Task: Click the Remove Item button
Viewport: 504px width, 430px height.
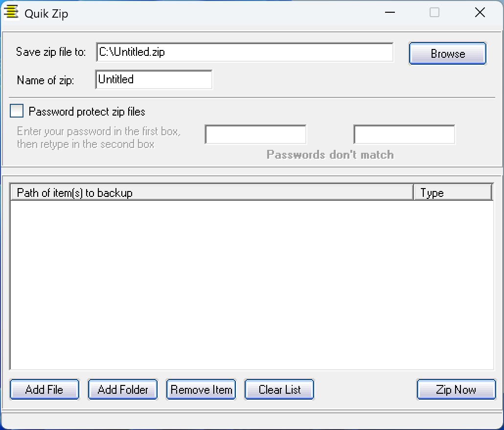Action: tap(201, 390)
